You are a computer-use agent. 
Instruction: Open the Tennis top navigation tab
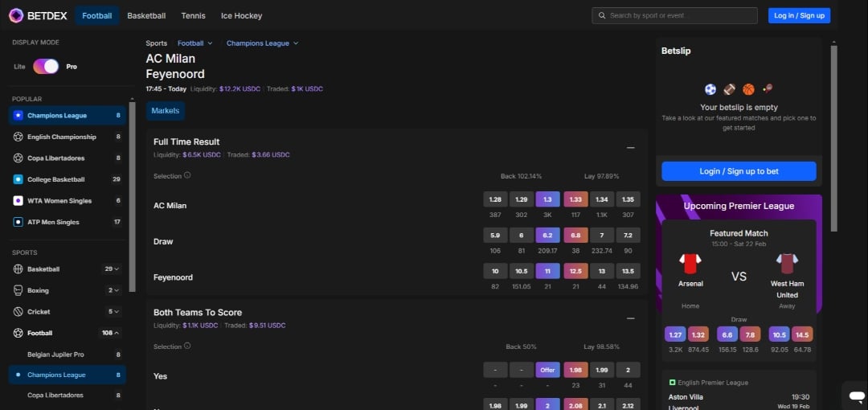pyautogui.click(x=193, y=15)
